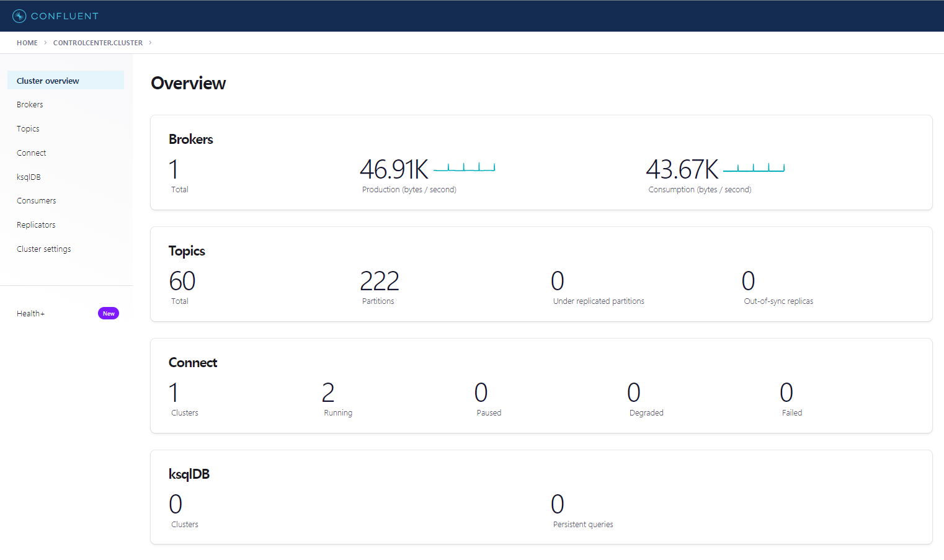Click Topics total 60
Image resolution: width=944 pixels, height=560 pixels.
point(182,281)
